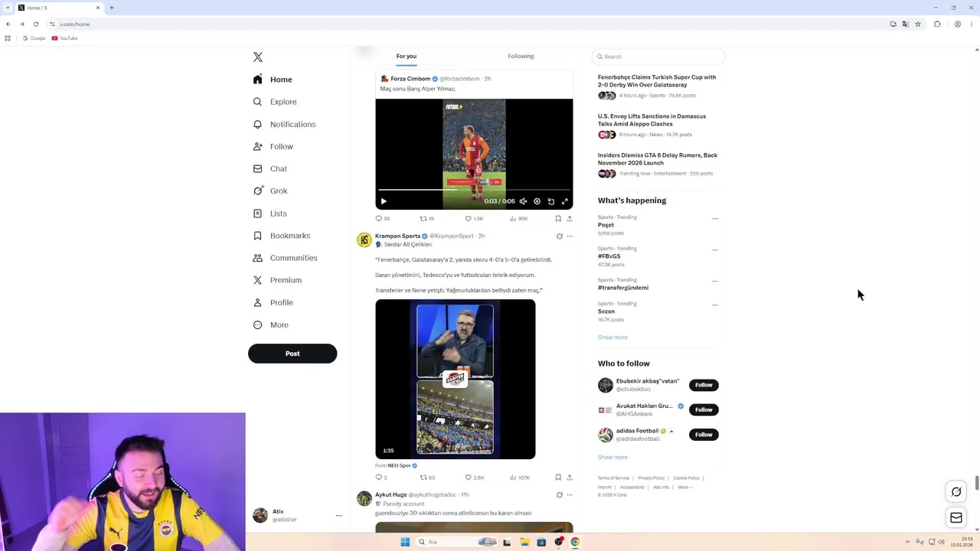The height and width of the screenshot is (551, 980).
Task: Open more options for Poşet trend
Action: pos(715,219)
